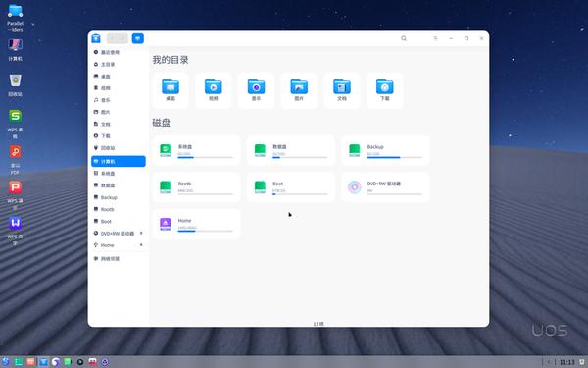Open 回收站 (Trash) desktop icon
This screenshot has height=368, width=588.
[x=15, y=84]
